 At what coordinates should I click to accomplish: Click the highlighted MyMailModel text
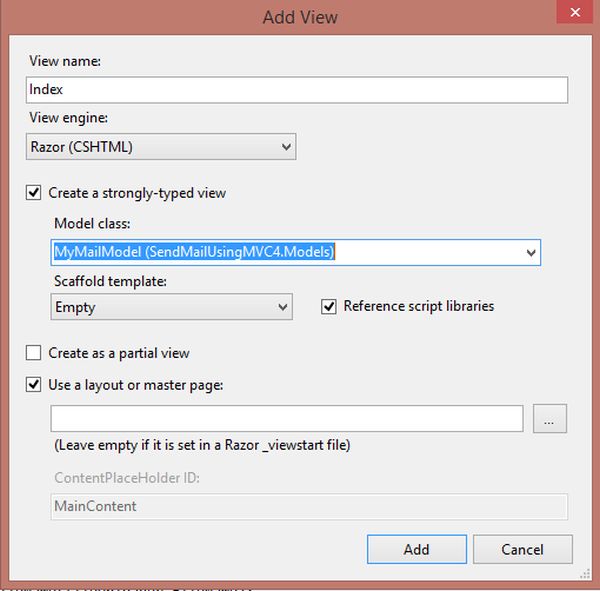point(194,253)
